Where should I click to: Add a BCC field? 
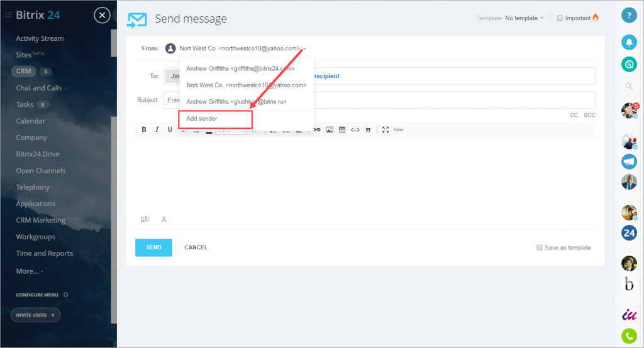coord(589,116)
